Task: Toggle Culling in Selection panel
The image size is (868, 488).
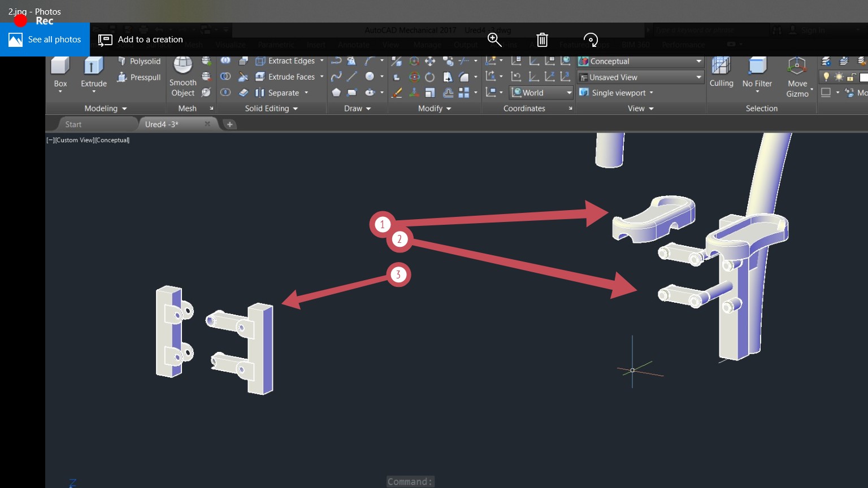Action: pyautogui.click(x=721, y=72)
